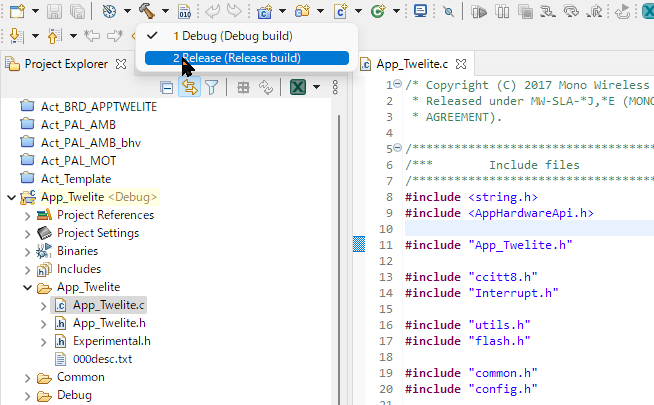The image size is (654, 405).
Task: Click the Next Annotation down arrow icon
Action: point(16,36)
